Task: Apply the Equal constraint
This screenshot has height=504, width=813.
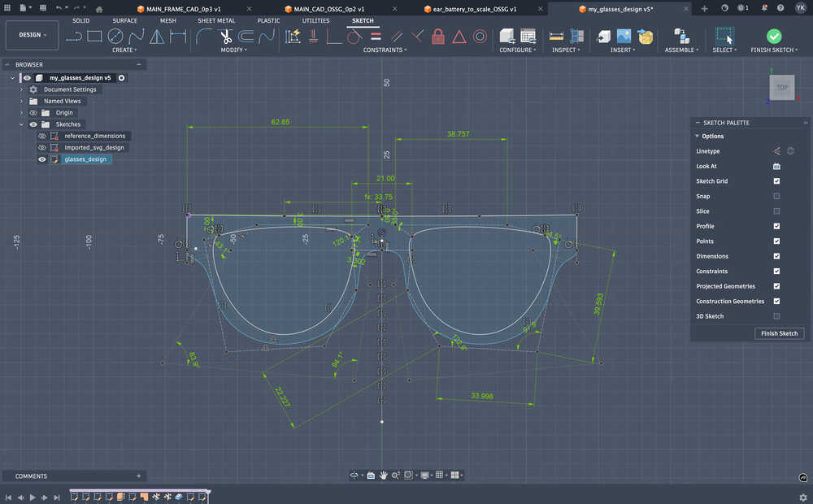Action: click(x=376, y=36)
